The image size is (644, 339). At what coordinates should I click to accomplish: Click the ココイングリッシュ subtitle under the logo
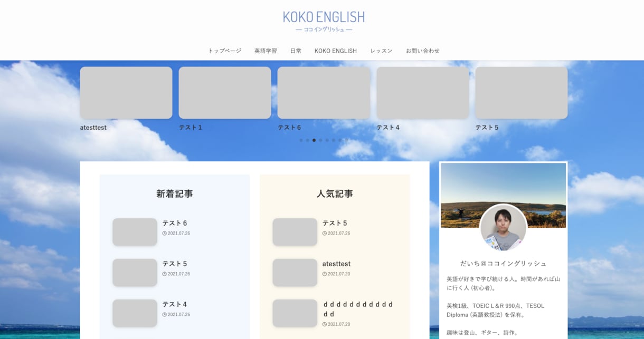tap(324, 30)
